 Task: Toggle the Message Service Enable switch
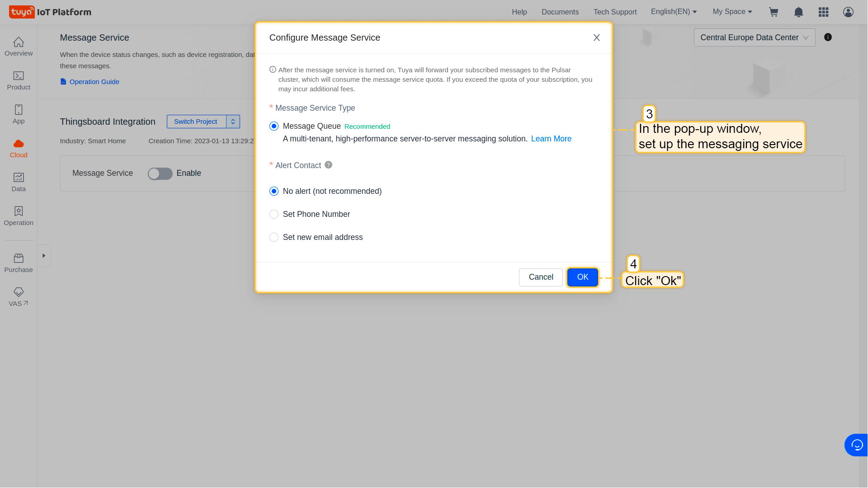click(160, 174)
